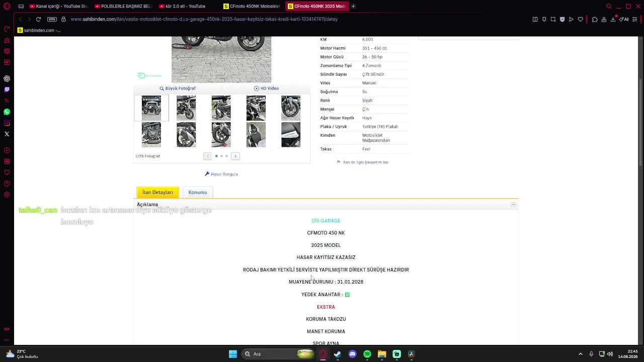Screen dimensions: 644x362
Task: Click the 'Çin' origin value link
Action: 365,109
